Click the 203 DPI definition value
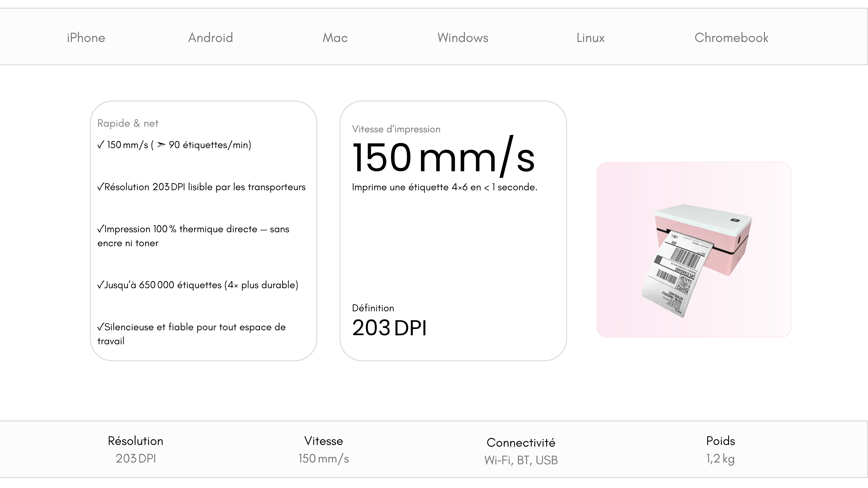Image resolution: width=868 pixels, height=488 pixels. point(389,328)
